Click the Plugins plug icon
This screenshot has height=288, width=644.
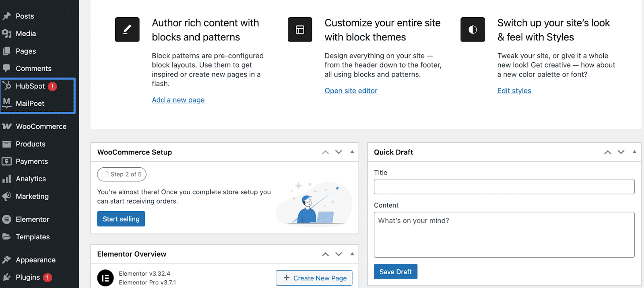tap(6, 277)
